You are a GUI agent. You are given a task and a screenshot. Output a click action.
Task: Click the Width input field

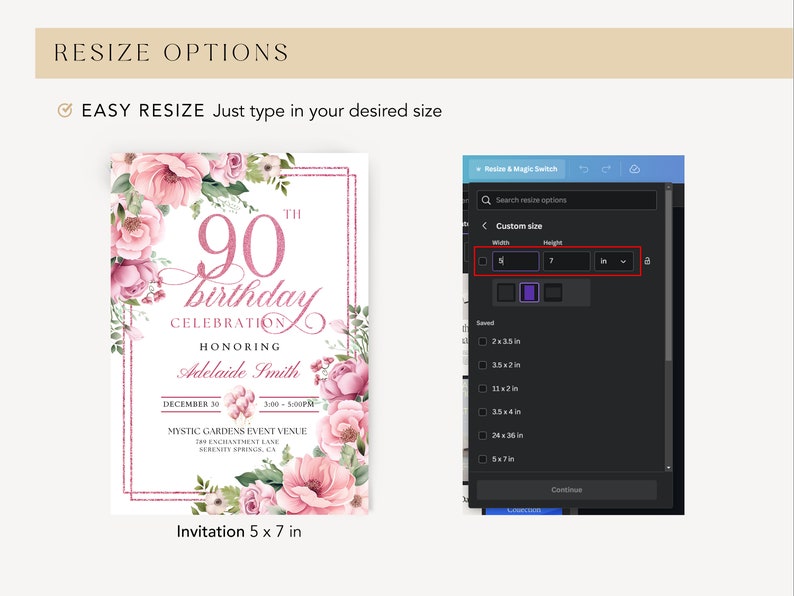click(515, 261)
